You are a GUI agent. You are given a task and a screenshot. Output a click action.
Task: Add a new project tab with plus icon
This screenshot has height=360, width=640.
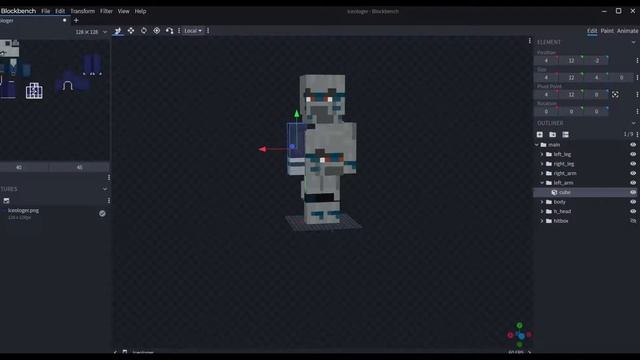pyautogui.click(x=76, y=20)
